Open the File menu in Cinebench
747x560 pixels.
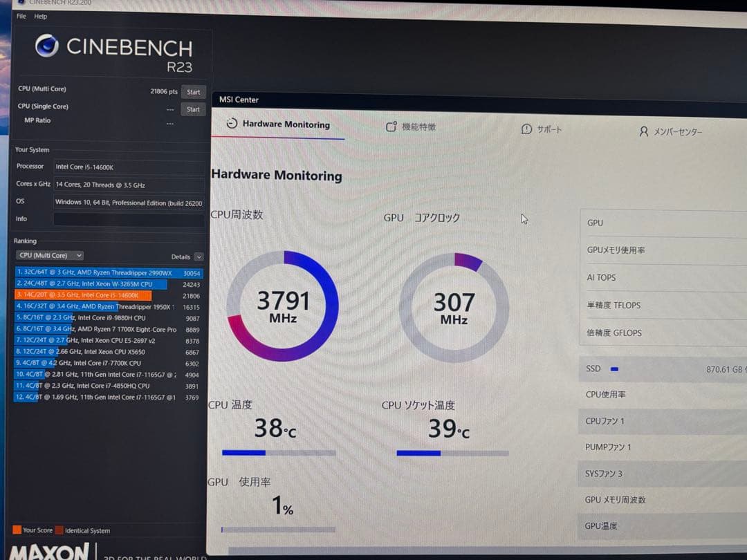[21, 16]
